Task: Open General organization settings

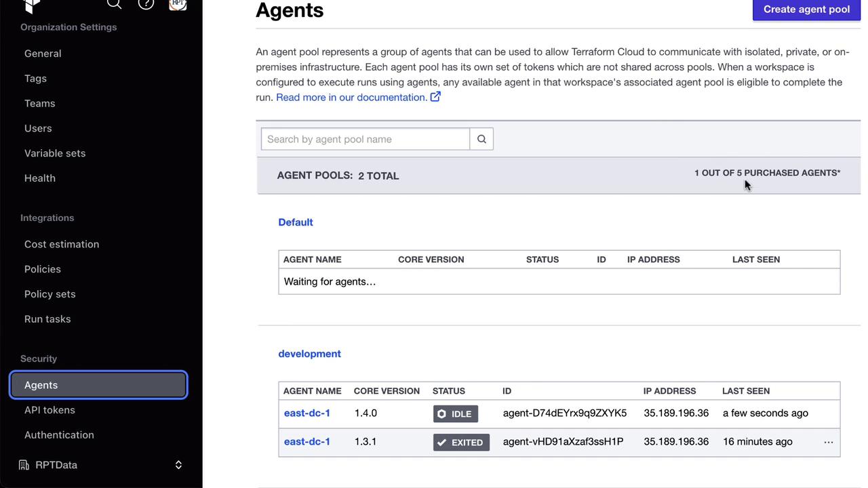Action: tap(43, 54)
